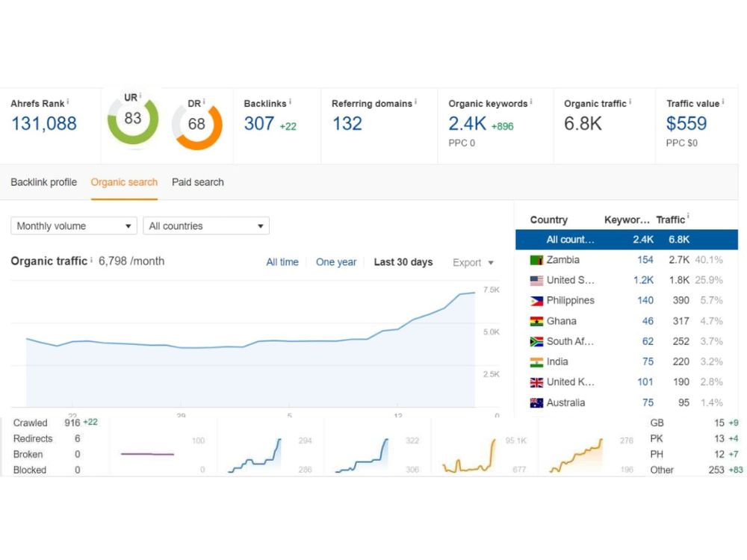Click info icon beside Organic traffic chart title

[91, 260]
